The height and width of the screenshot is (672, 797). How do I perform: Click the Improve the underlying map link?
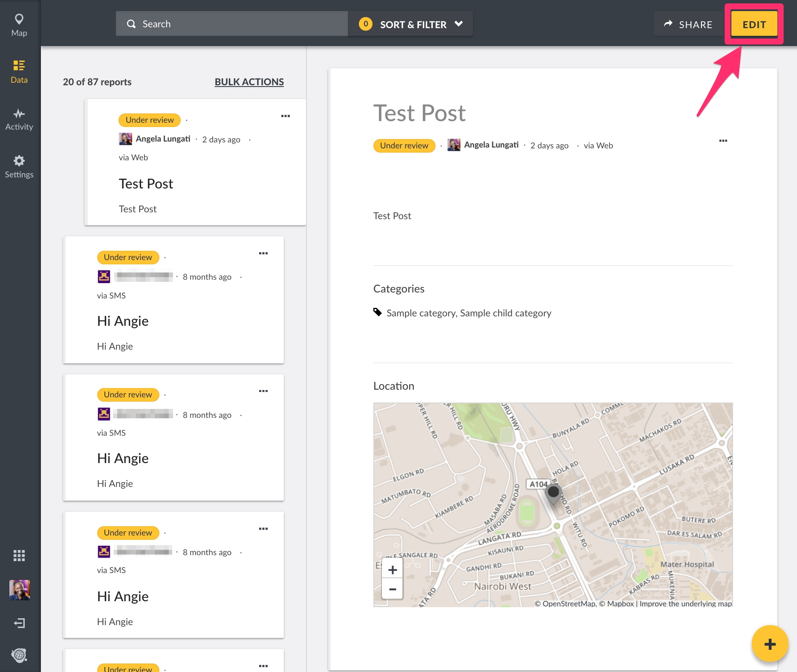tap(685, 603)
